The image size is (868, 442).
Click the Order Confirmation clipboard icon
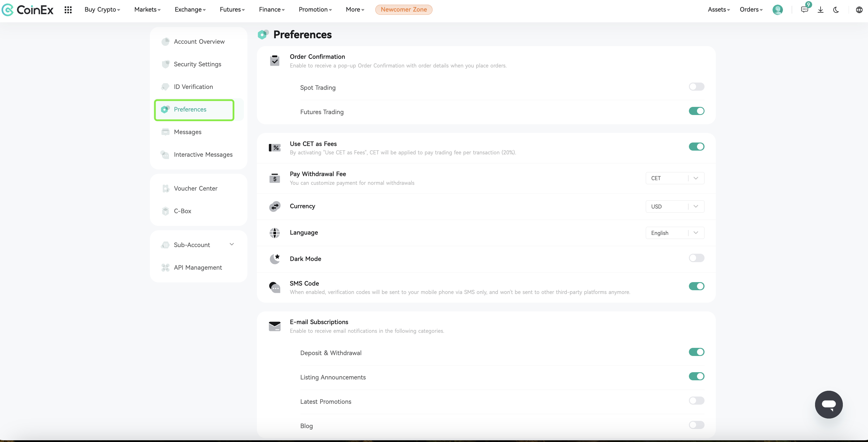[275, 61]
